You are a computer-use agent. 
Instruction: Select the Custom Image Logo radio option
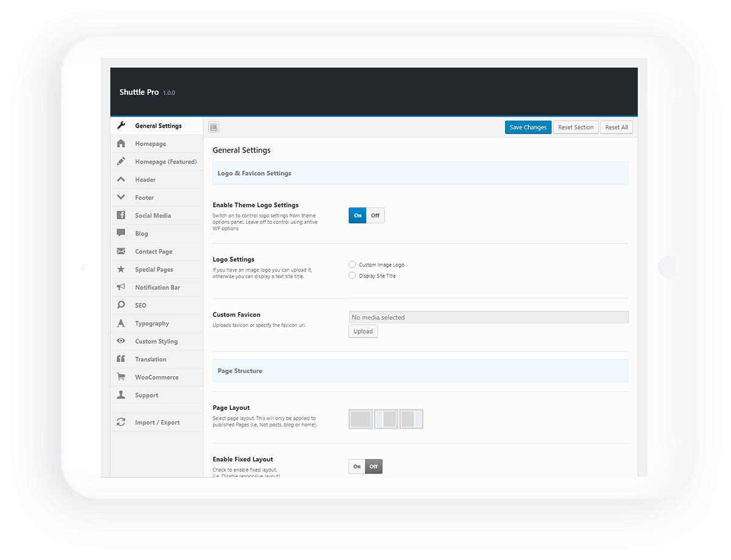pyautogui.click(x=352, y=265)
